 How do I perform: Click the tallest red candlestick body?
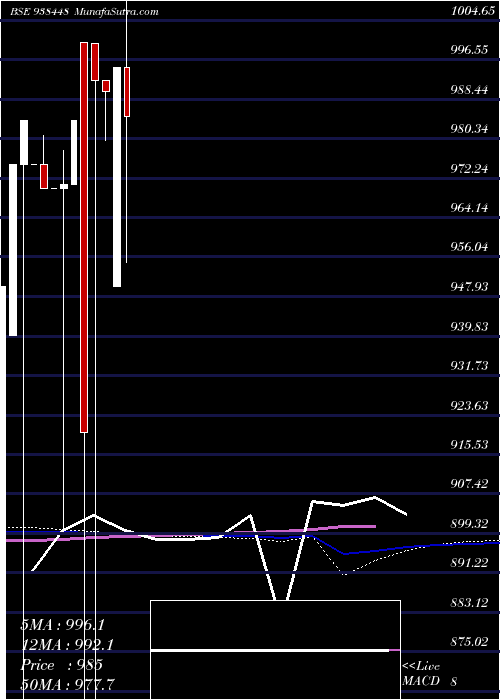pos(84,238)
